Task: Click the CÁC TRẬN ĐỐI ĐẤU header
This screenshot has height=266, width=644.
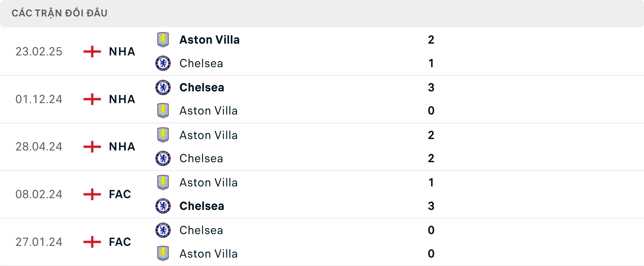Action: [x=60, y=13]
